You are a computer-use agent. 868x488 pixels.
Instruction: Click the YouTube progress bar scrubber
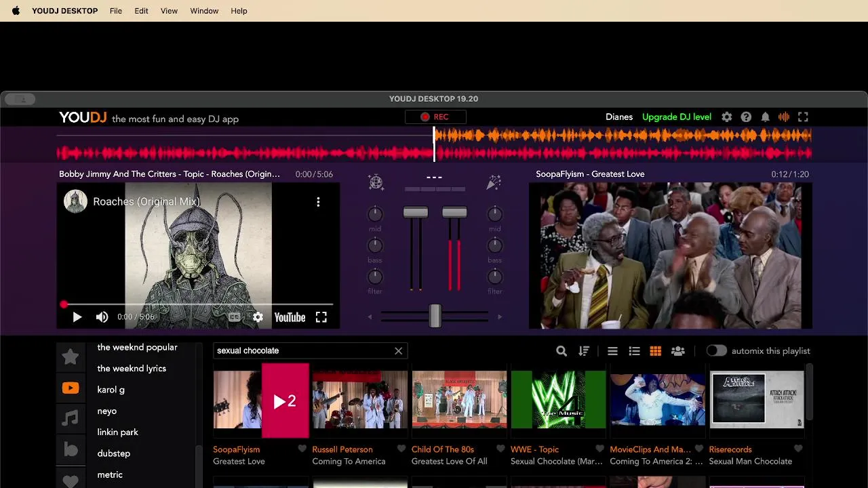pos(64,305)
